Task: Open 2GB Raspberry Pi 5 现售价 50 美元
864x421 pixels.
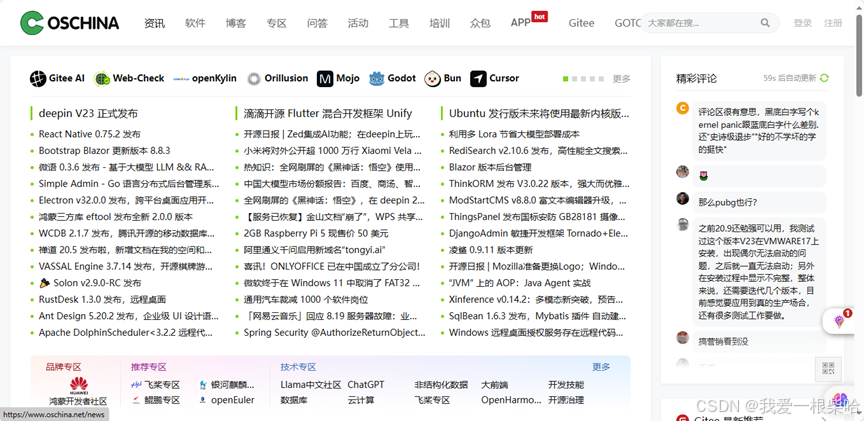Action: [316, 234]
